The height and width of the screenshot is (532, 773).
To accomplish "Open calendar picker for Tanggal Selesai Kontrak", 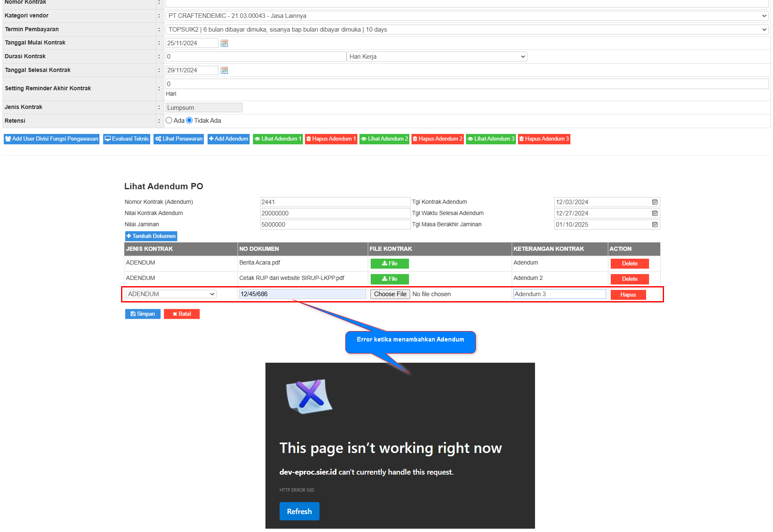I will [x=224, y=70].
